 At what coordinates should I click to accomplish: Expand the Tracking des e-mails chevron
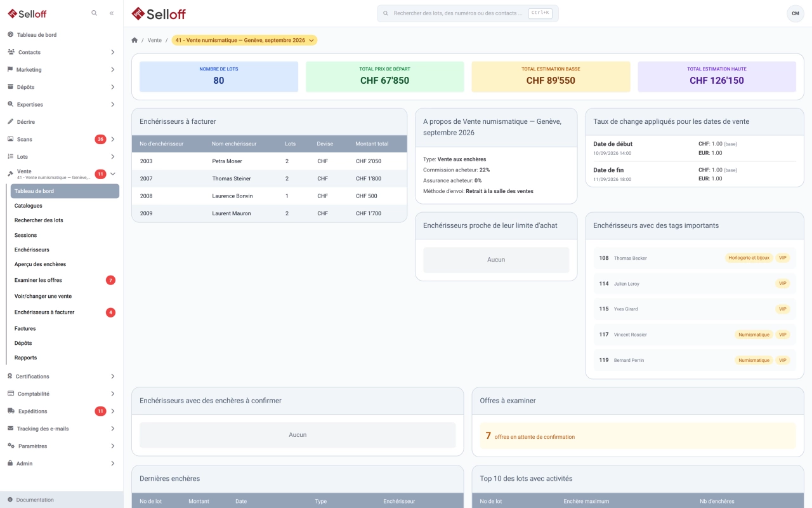coord(113,429)
